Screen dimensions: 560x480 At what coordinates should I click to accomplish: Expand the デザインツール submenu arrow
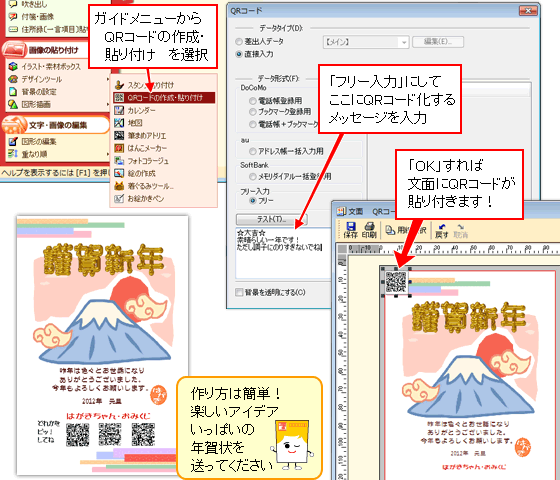click(x=108, y=79)
